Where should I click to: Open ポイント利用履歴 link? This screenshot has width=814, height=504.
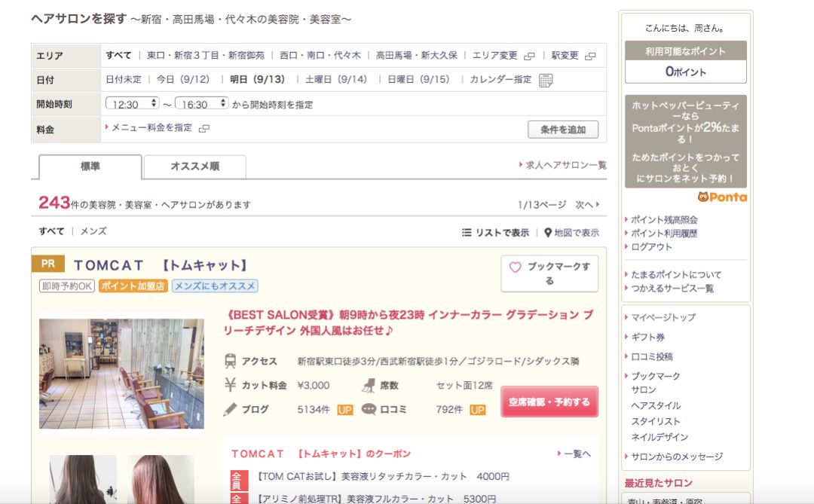(x=664, y=234)
